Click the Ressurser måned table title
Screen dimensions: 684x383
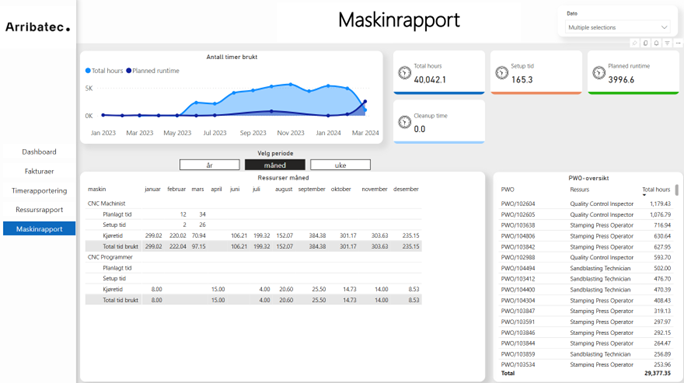[x=283, y=178]
